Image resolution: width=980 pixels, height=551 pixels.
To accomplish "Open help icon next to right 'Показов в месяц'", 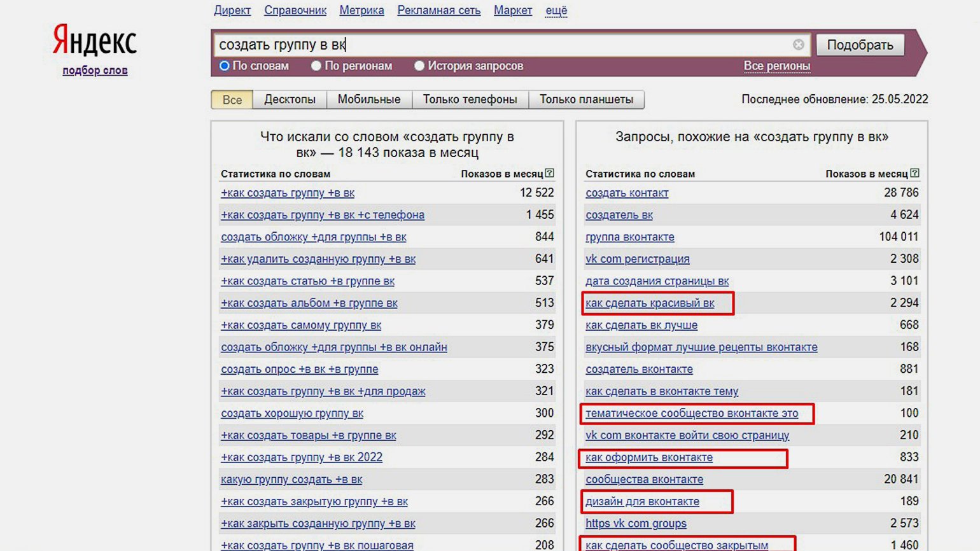I will (x=914, y=173).
